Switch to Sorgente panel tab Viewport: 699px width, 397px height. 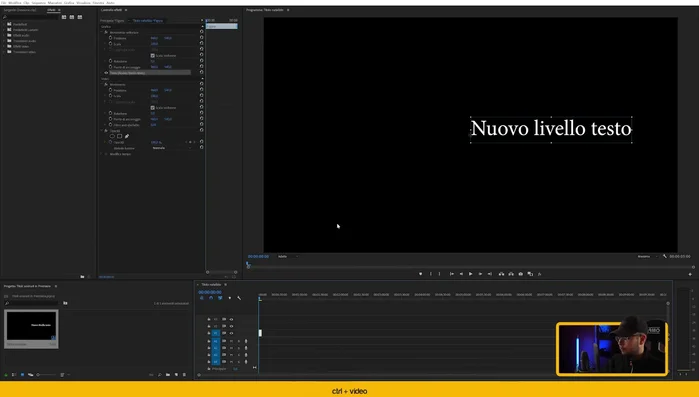tap(20, 10)
